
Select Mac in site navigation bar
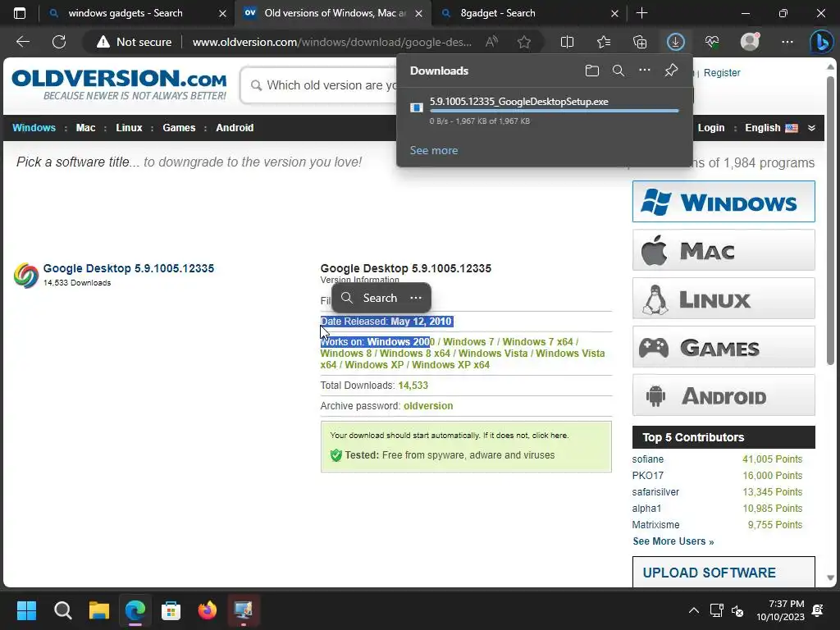pyautogui.click(x=85, y=128)
